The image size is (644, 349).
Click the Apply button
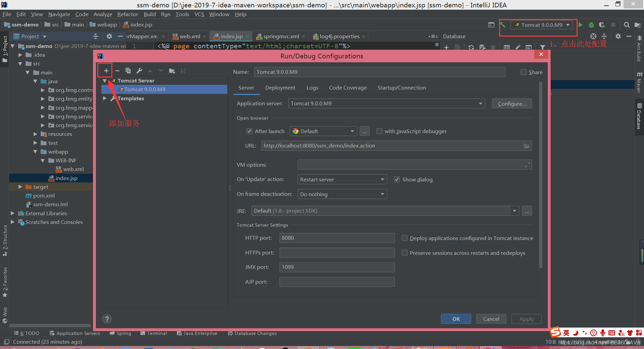tap(527, 319)
